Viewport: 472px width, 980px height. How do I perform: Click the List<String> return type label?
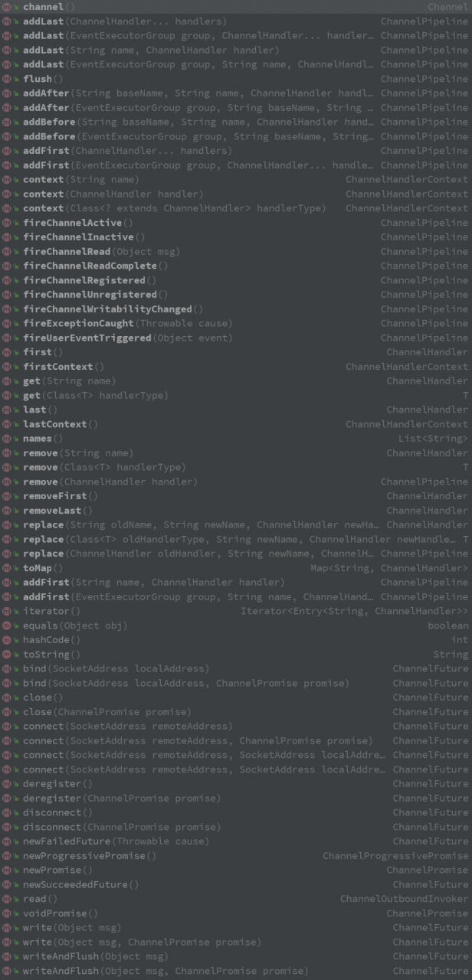point(433,439)
